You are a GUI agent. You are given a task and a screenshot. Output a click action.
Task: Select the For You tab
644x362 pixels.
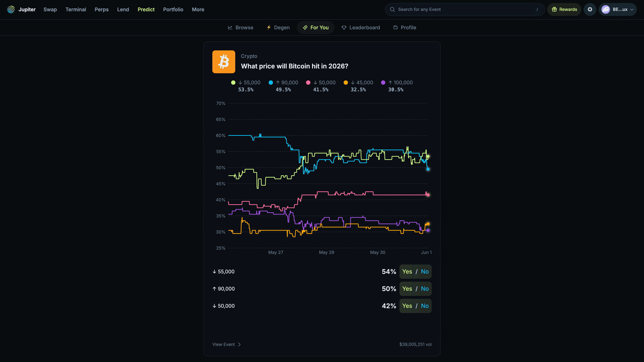point(316,28)
